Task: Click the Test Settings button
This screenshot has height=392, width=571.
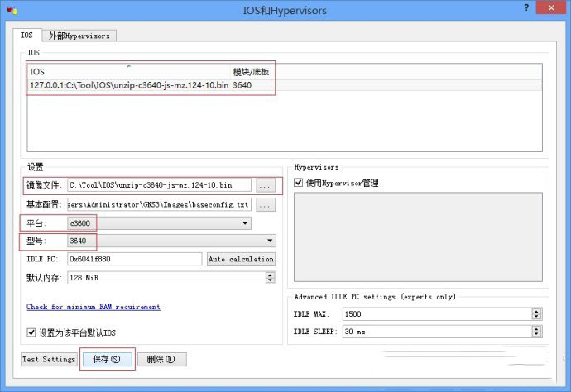Action: (x=49, y=360)
